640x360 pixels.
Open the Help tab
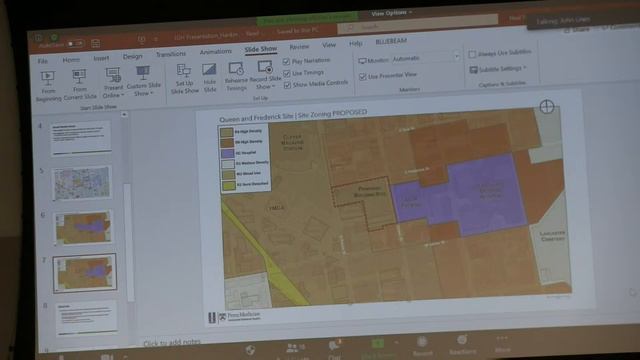pyautogui.click(x=356, y=43)
